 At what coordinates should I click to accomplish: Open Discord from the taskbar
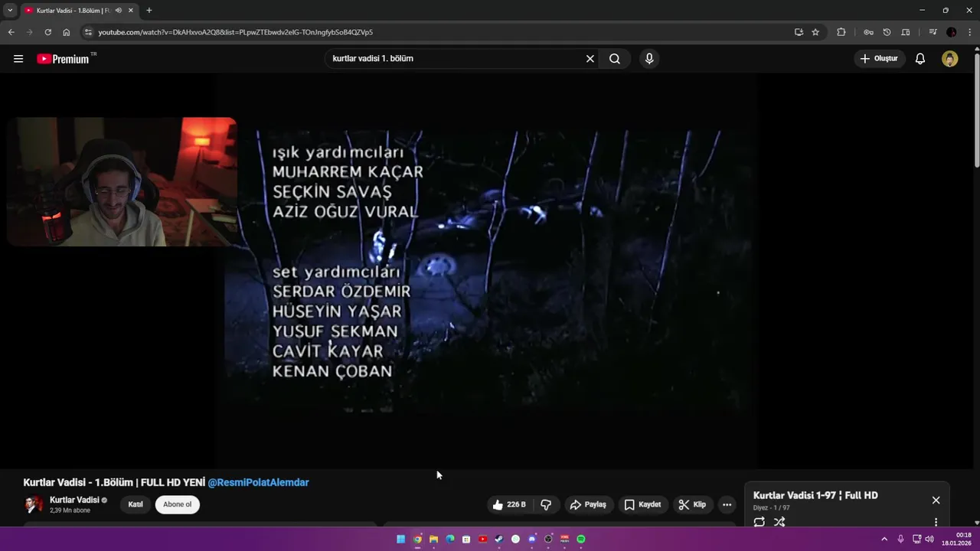pos(532,539)
